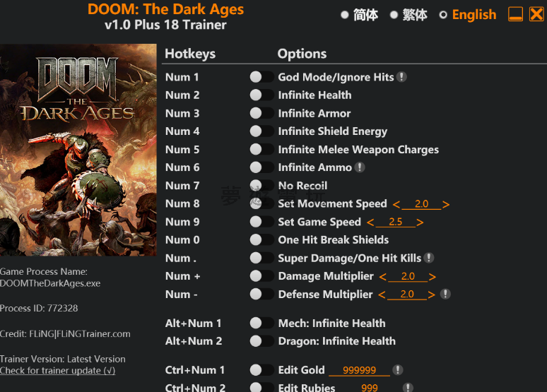Image resolution: width=547 pixels, height=392 pixels.
Task: Select Traditional Chinese language radio
Action: 394,15
